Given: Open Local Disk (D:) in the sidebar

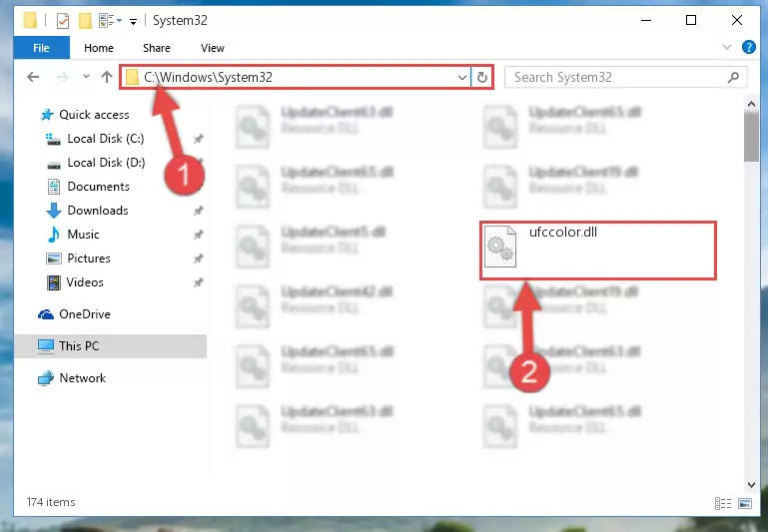Looking at the screenshot, I should (x=106, y=163).
